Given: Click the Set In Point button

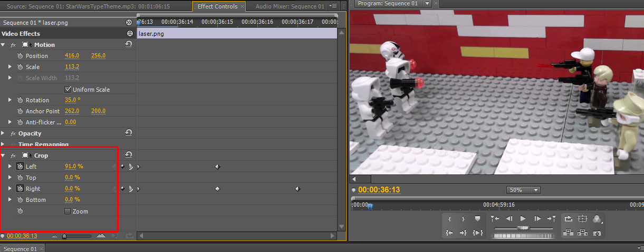Looking at the screenshot, I should tap(449, 218).
